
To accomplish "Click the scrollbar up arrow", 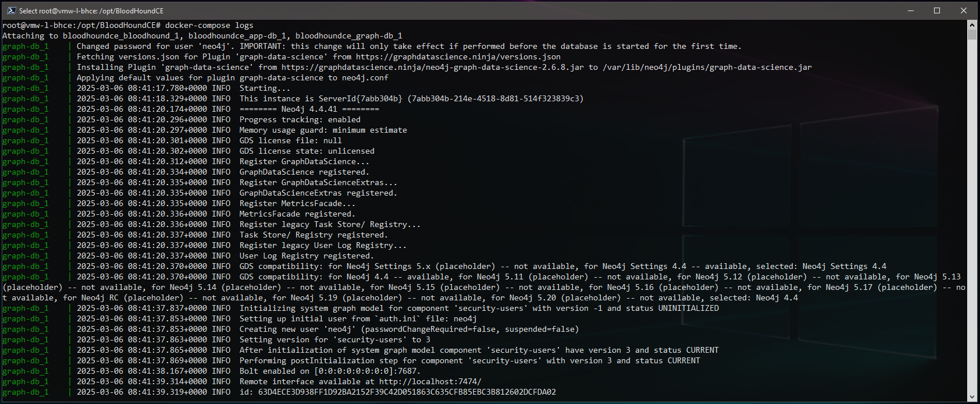I will coord(972,25).
